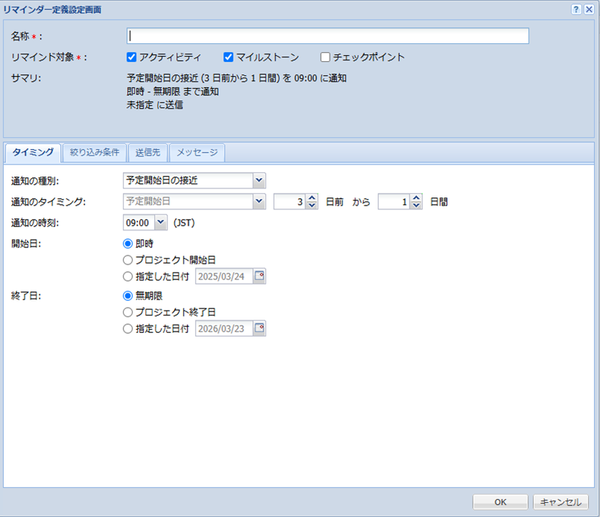Toggle the マイルストーン checkbox
Image resolution: width=600 pixels, height=517 pixels.
coord(228,57)
